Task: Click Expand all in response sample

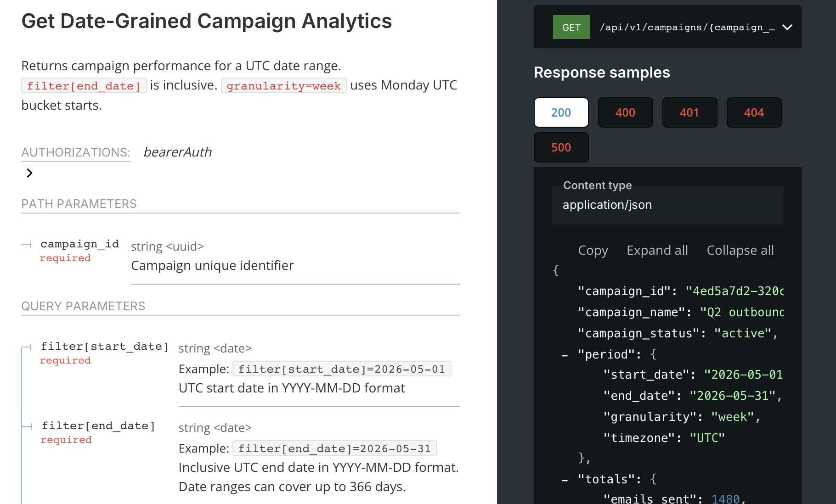Action: 657,250
